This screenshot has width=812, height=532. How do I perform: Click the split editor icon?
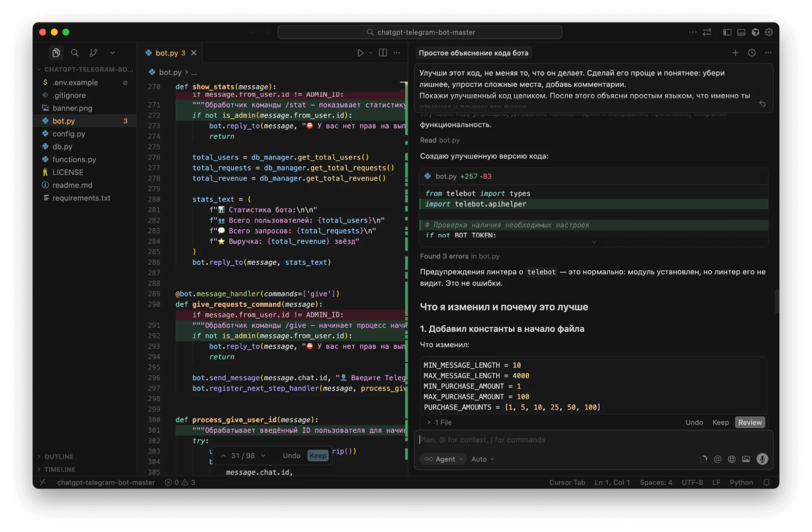tap(383, 53)
